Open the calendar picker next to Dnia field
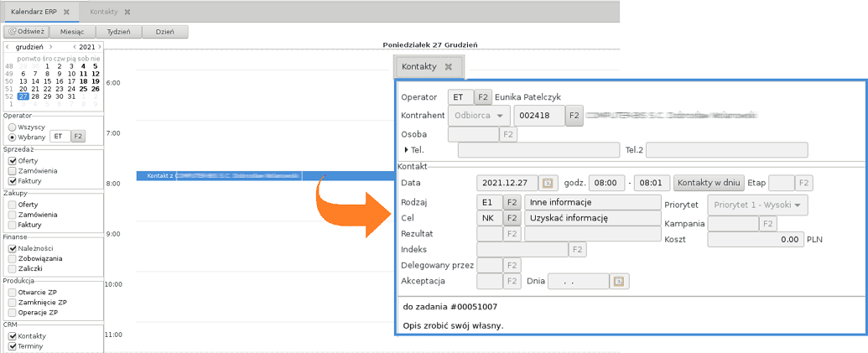868x353 pixels. pos(619,281)
